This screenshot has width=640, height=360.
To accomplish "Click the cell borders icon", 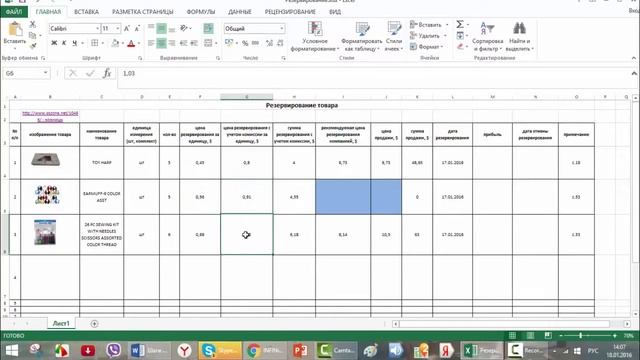I will [95, 43].
